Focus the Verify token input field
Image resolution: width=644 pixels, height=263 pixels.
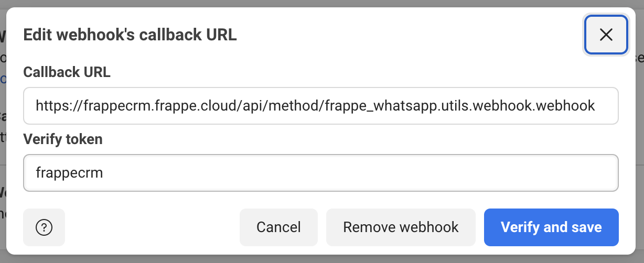point(321,173)
